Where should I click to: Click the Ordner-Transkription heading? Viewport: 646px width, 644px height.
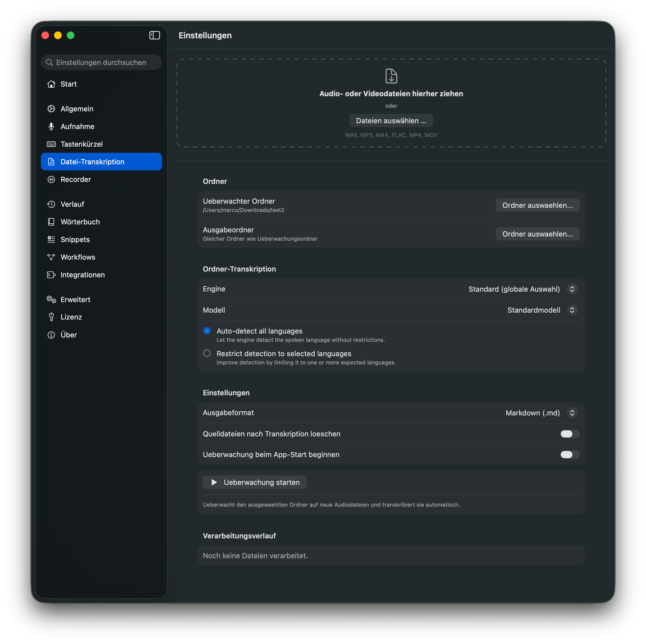(x=239, y=269)
